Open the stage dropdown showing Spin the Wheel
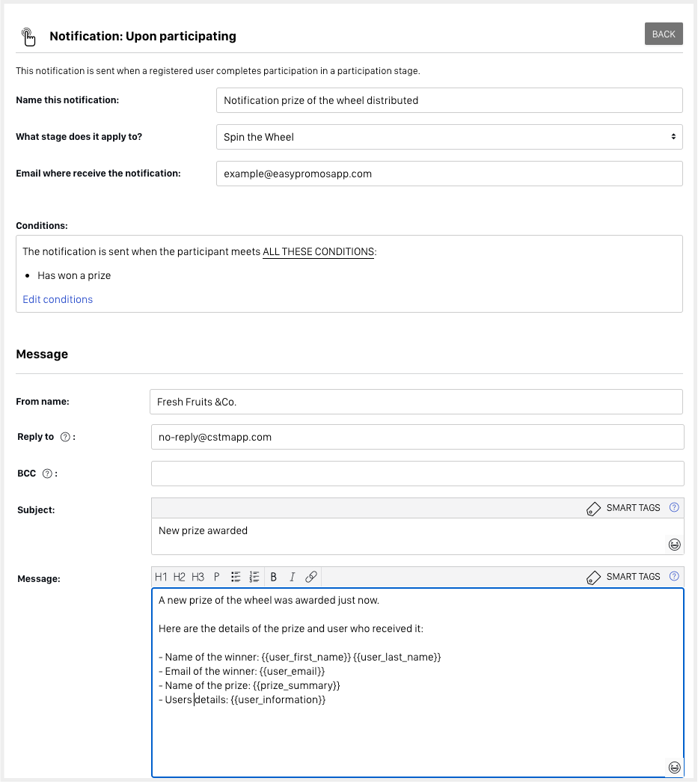Image resolution: width=698 pixels, height=784 pixels. pyautogui.click(x=449, y=137)
